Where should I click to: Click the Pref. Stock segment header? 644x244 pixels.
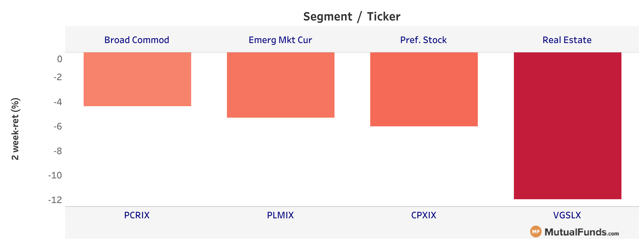(423, 40)
